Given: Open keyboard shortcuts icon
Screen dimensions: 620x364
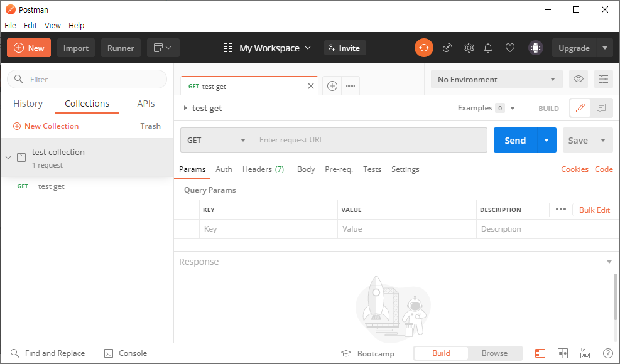Looking at the screenshot, I should 585,353.
